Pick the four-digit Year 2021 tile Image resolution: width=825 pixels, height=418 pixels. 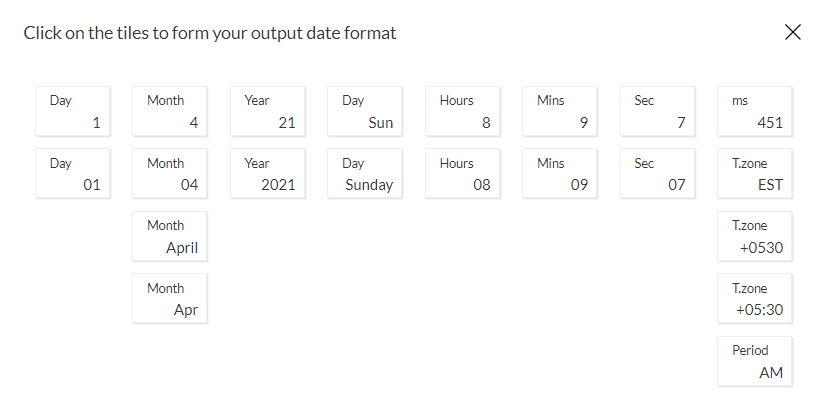click(x=267, y=173)
